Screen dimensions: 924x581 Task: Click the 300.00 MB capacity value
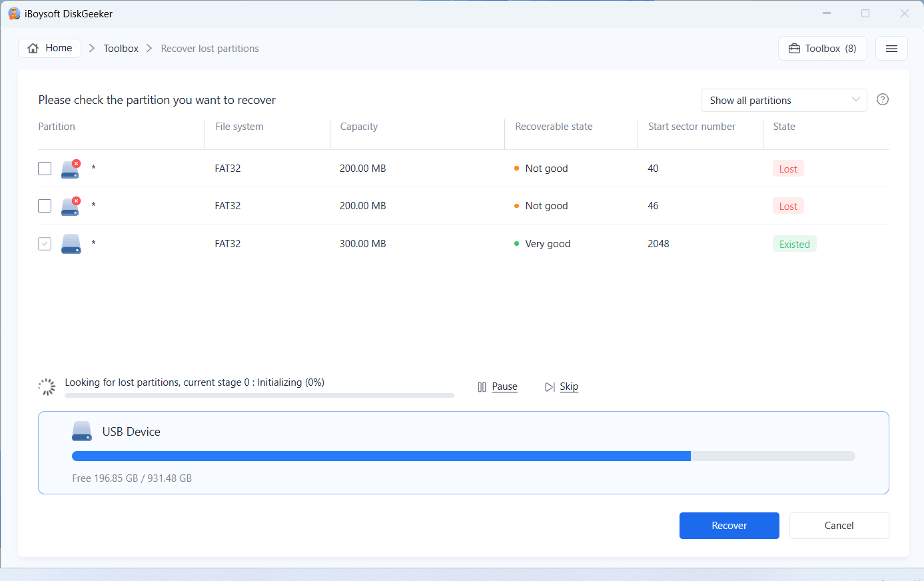(363, 244)
